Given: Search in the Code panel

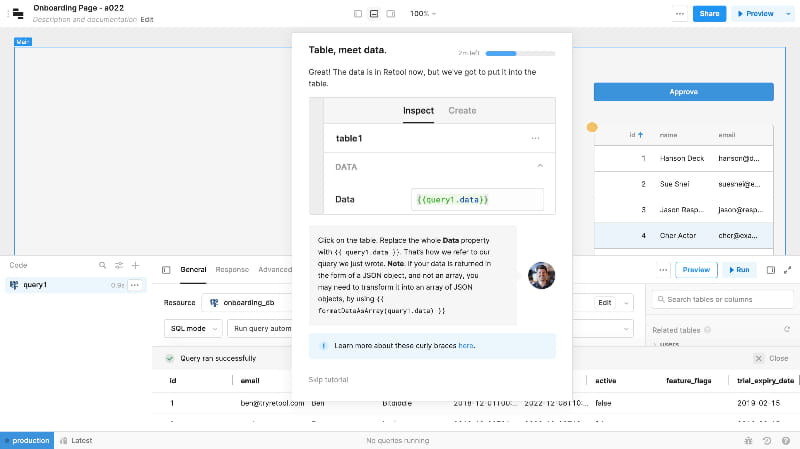Looking at the screenshot, I should [102, 265].
